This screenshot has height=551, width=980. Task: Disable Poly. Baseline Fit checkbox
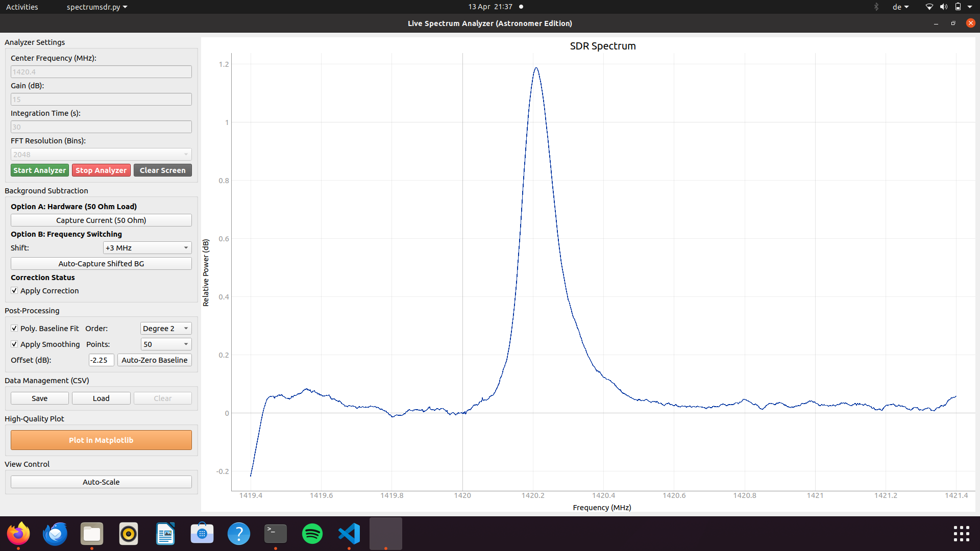tap(14, 329)
